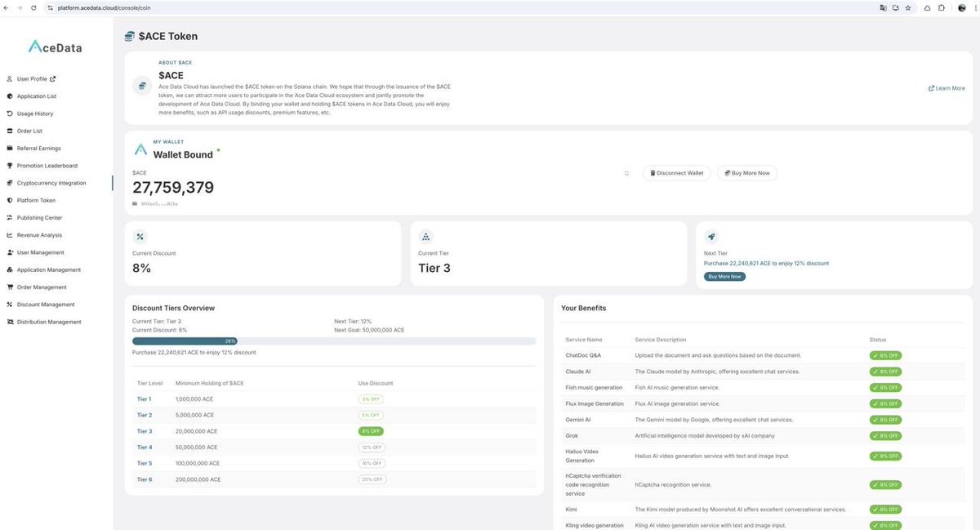Select Tier 5 in tier table
980x530 pixels.
pos(144,463)
